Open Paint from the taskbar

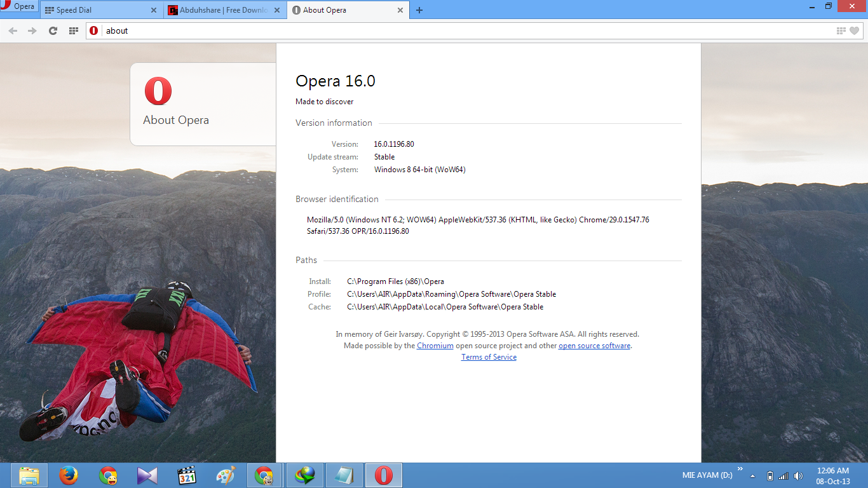226,475
